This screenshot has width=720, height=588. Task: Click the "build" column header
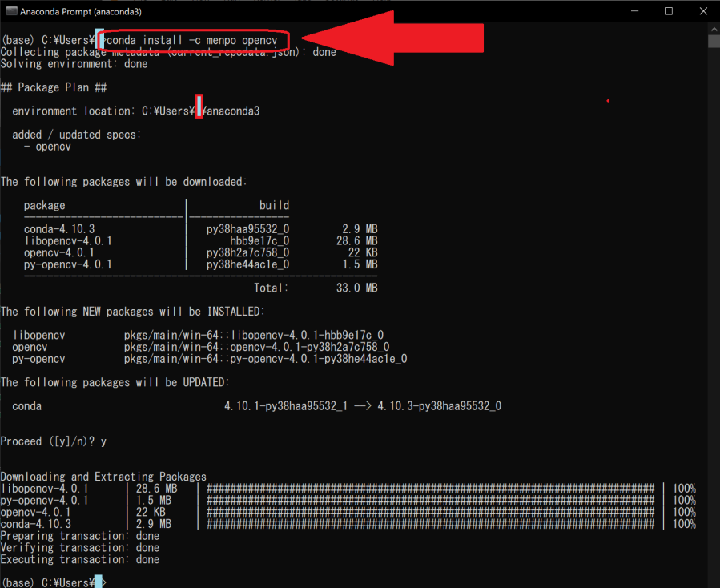tap(274, 205)
